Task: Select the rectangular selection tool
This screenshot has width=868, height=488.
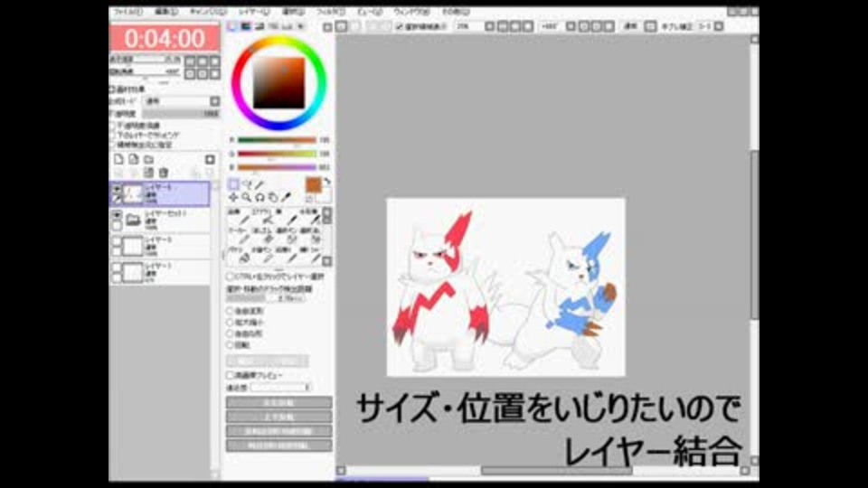Action: (x=233, y=184)
